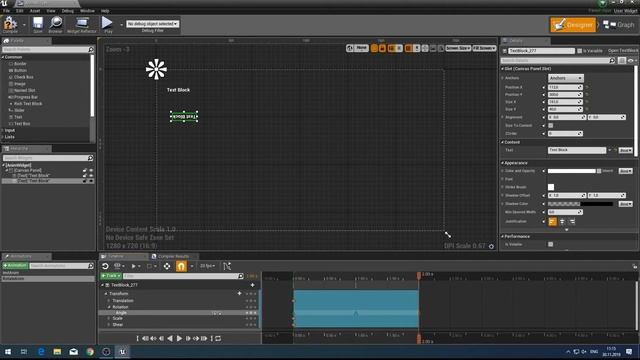Viewport: 640px width, 360px height.
Task: Collapse the Rotation track
Action: tap(109, 307)
